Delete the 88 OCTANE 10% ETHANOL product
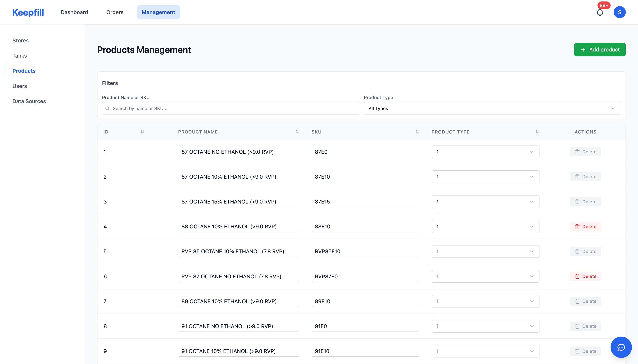 click(585, 226)
